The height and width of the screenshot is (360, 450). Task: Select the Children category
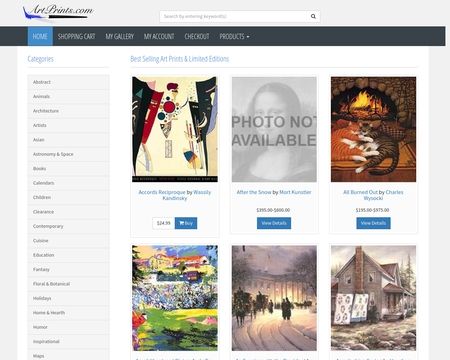point(68,197)
